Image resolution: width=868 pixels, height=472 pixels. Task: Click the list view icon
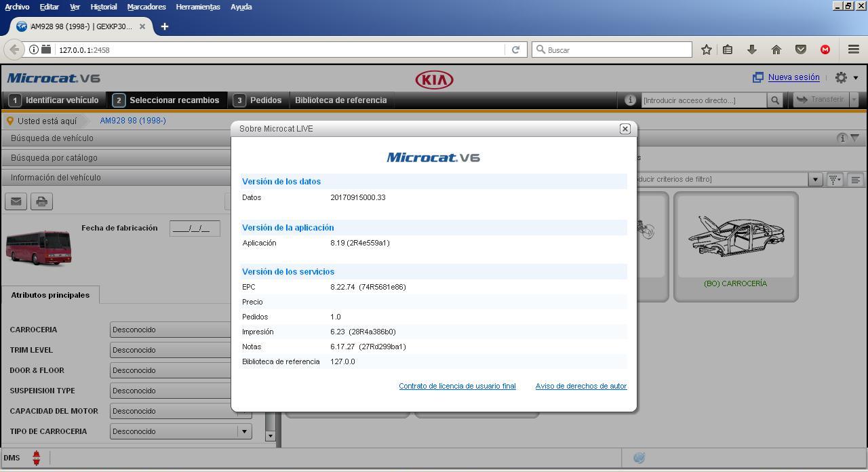tap(855, 180)
